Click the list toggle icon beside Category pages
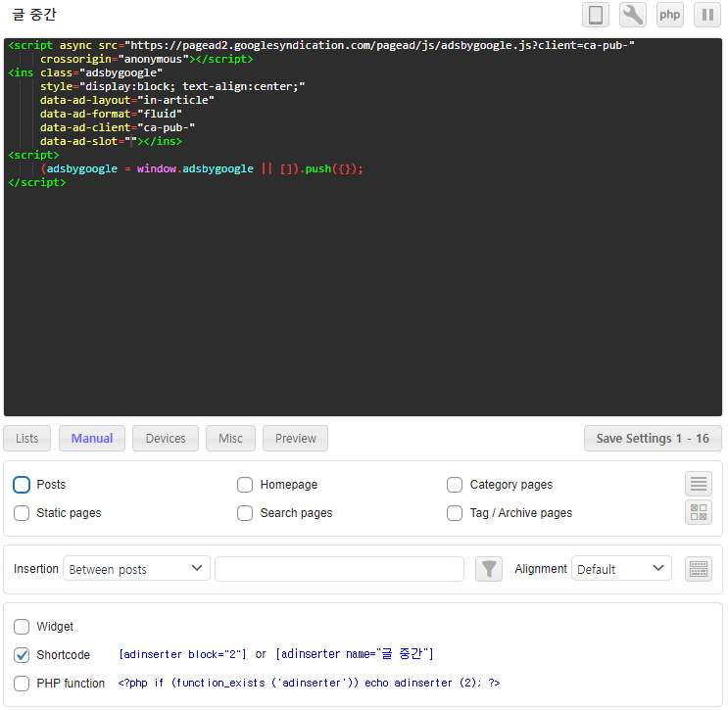The image size is (728, 710). point(699,484)
